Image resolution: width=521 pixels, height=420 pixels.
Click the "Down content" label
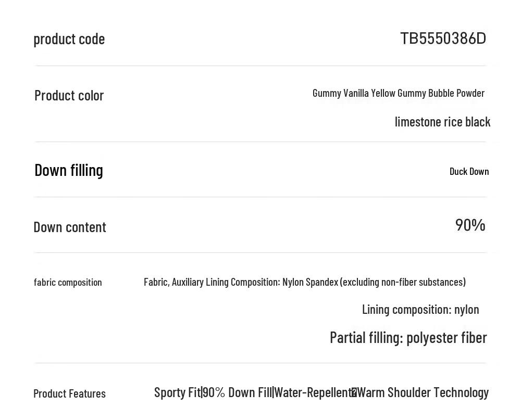click(70, 227)
